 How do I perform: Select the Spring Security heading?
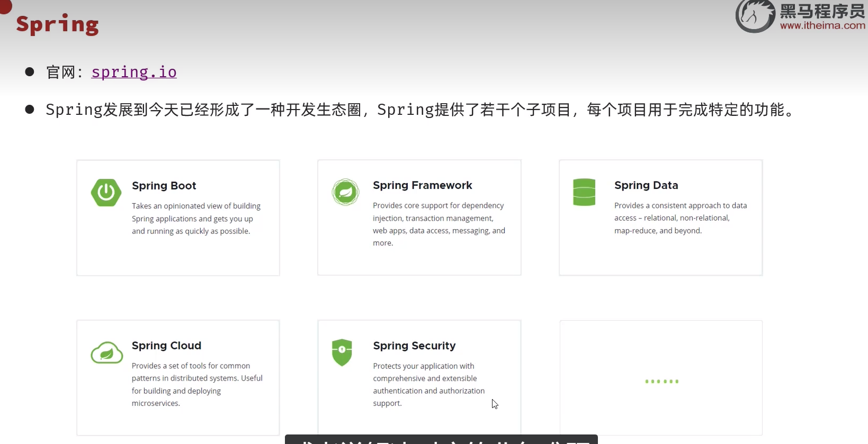[414, 346]
